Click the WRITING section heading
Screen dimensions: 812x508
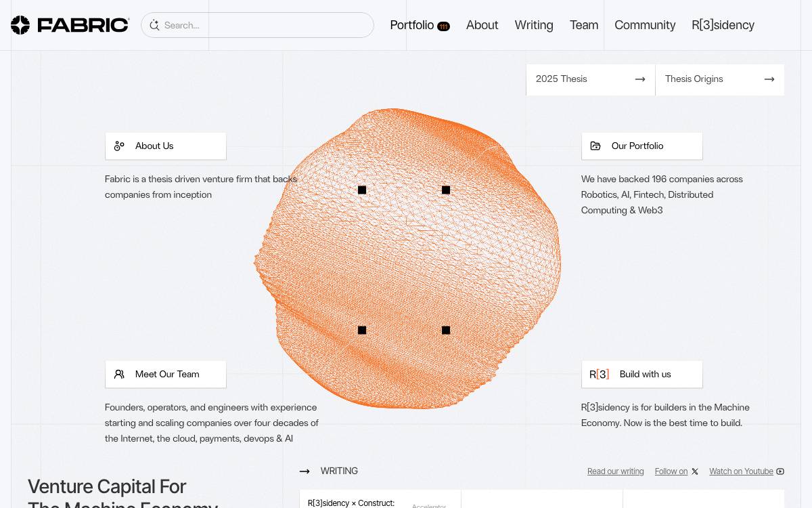pos(339,471)
